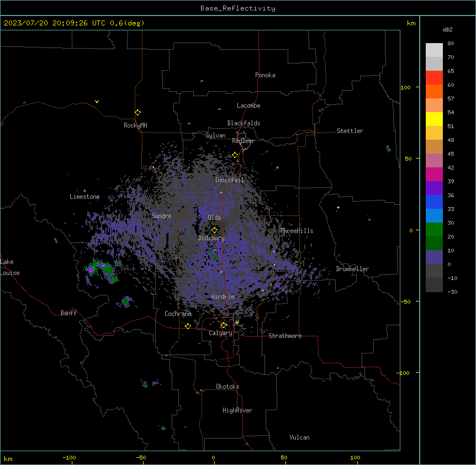Click the Sundre label
Viewport: 476px width, 465px height.
tap(161, 216)
